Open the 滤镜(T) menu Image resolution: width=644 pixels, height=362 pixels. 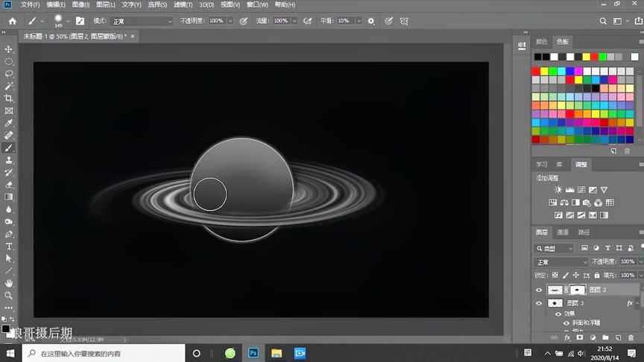[x=183, y=4]
